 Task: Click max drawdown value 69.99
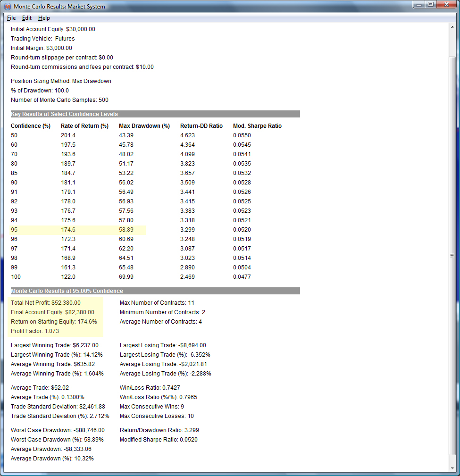point(126,277)
